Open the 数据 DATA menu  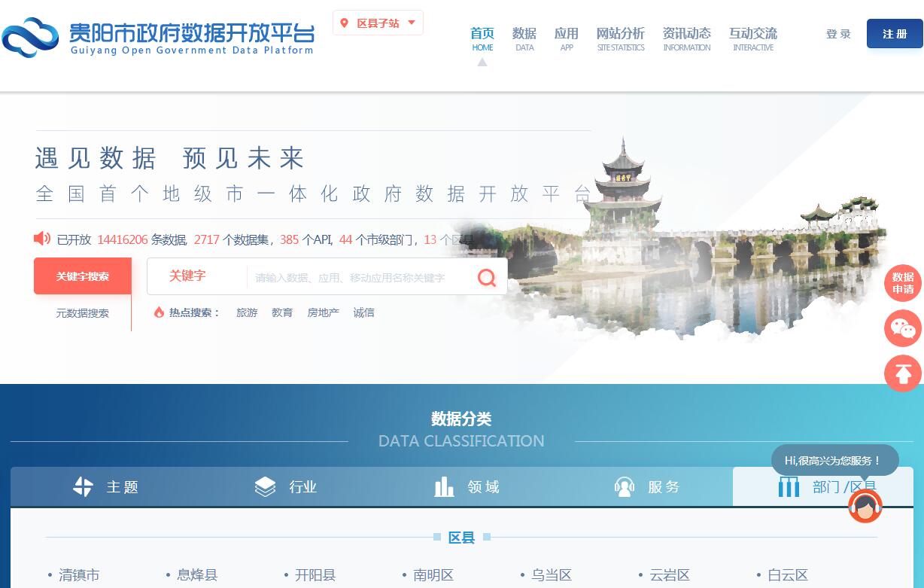click(x=524, y=38)
